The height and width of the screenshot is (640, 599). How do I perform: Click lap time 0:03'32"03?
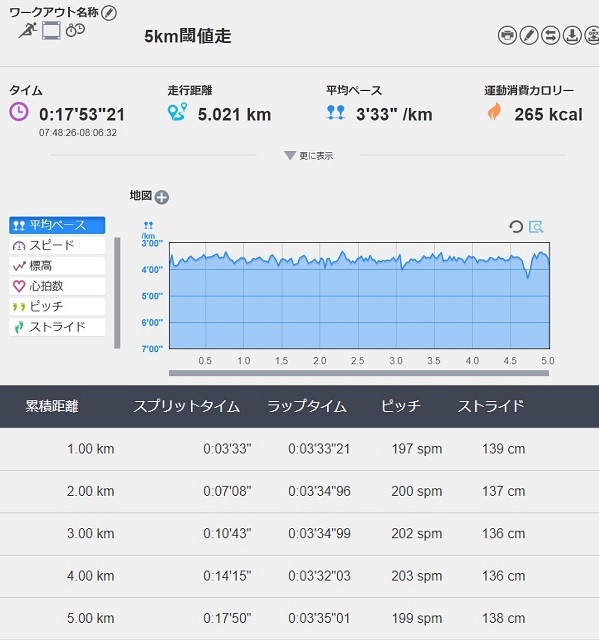coord(319,576)
